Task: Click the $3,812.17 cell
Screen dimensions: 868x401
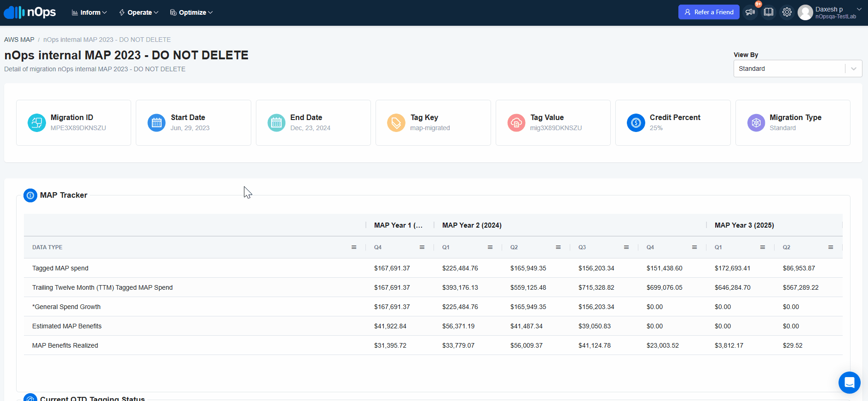Action: click(x=729, y=345)
